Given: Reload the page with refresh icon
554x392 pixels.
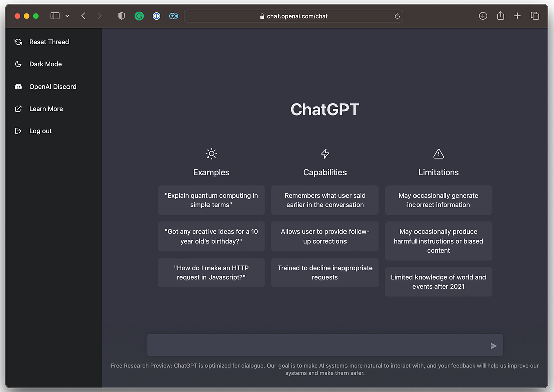Looking at the screenshot, I should (x=397, y=16).
